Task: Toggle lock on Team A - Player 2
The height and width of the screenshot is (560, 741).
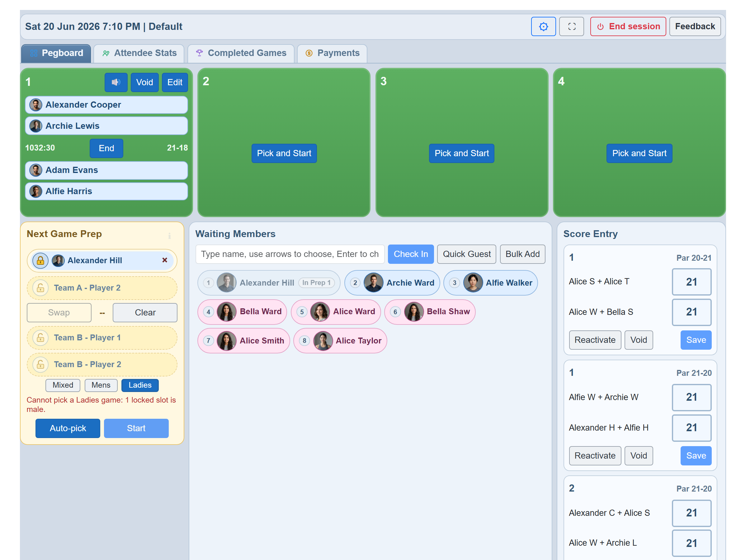Action: [40, 288]
